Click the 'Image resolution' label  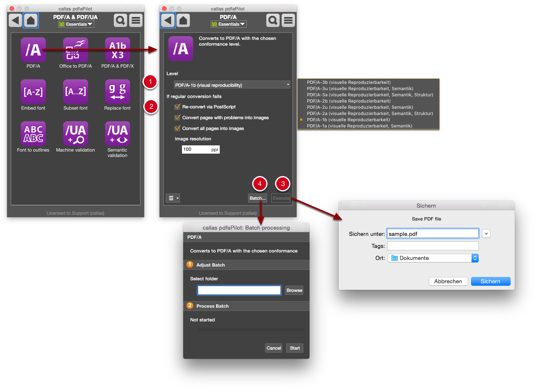pyautogui.click(x=193, y=139)
